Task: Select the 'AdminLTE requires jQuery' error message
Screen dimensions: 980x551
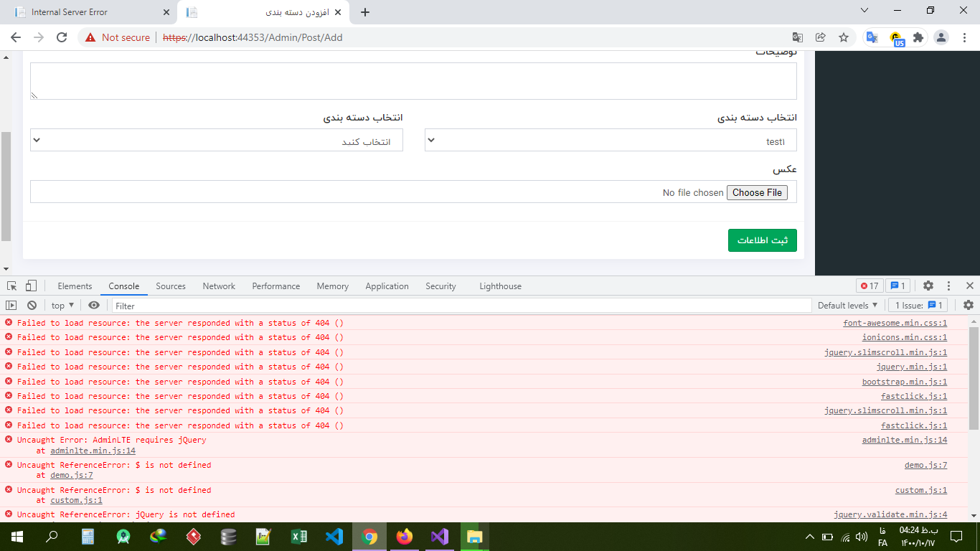Action: click(111, 440)
